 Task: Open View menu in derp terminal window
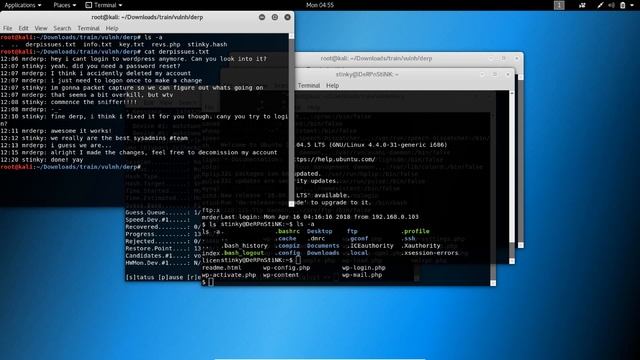[41, 28]
